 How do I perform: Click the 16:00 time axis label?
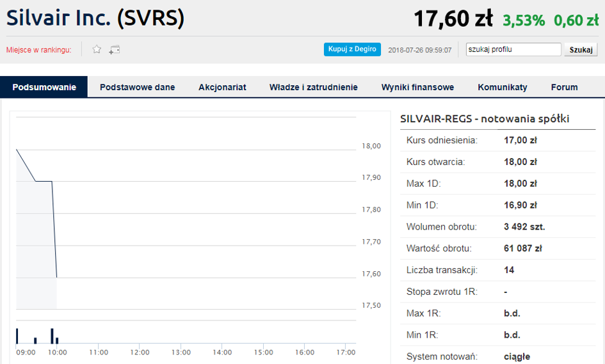click(305, 352)
